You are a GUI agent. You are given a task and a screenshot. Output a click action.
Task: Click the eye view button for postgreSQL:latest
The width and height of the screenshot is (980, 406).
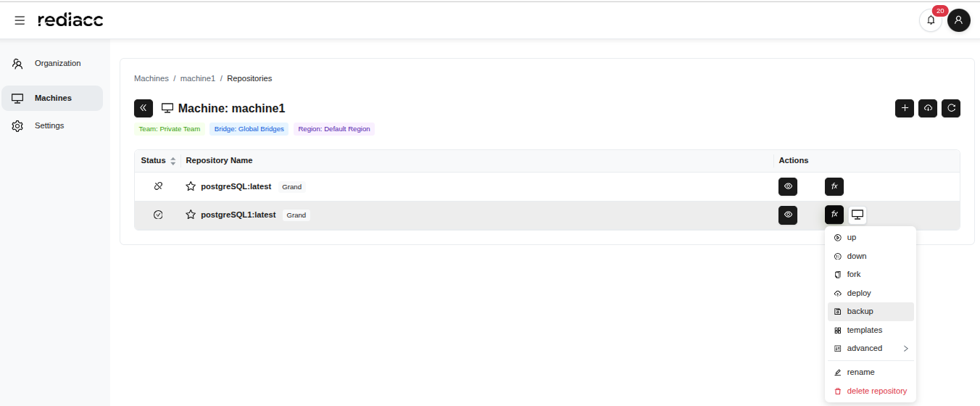(x=788, y=186)
